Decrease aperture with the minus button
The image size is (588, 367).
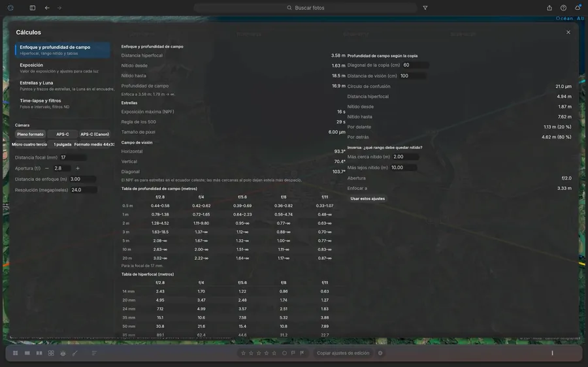pos(47,168)
